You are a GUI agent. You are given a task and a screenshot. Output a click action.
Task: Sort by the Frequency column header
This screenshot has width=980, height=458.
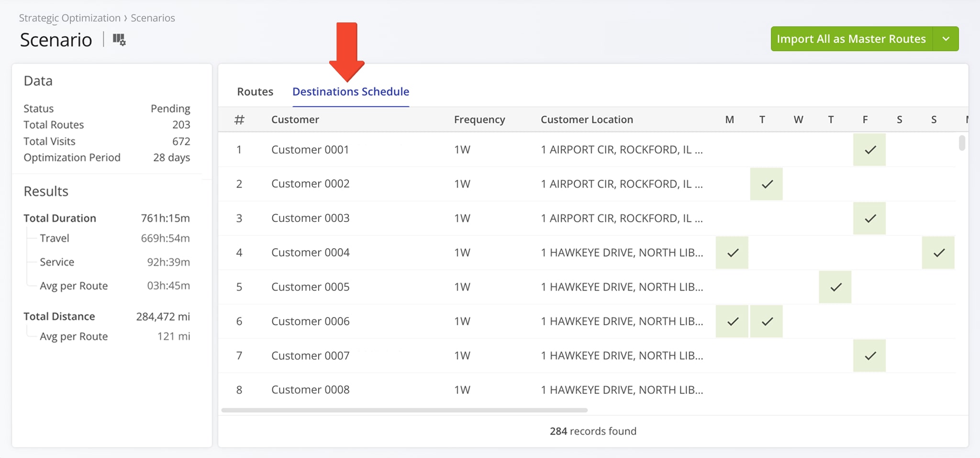click(x=479, y=120)
